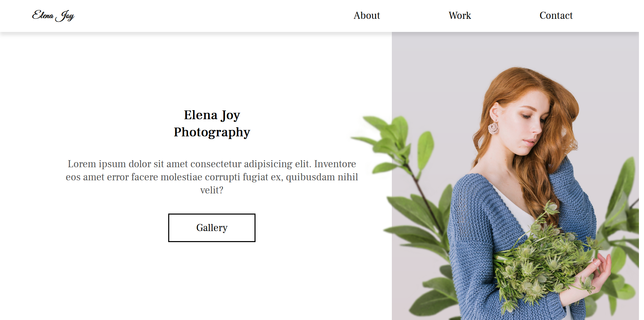Click the Elena Joy script logo

53,15
